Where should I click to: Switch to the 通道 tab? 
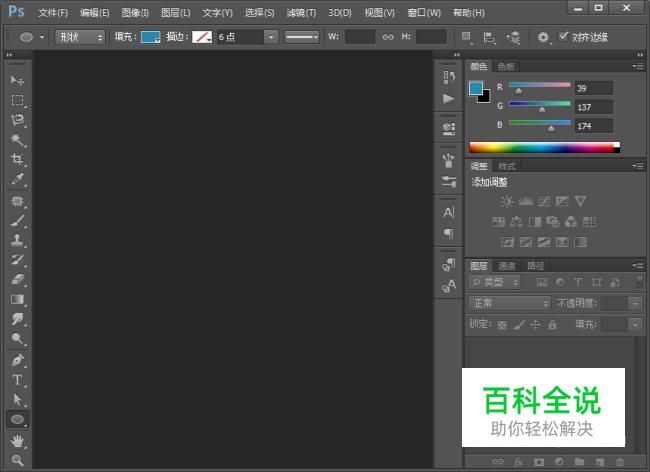point(507,266)
